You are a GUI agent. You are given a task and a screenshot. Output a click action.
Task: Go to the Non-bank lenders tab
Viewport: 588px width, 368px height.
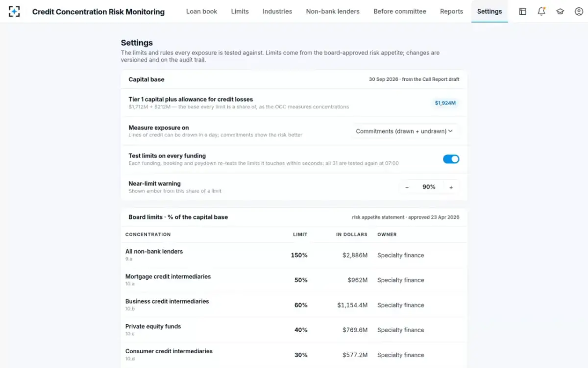tap(333, 11)
